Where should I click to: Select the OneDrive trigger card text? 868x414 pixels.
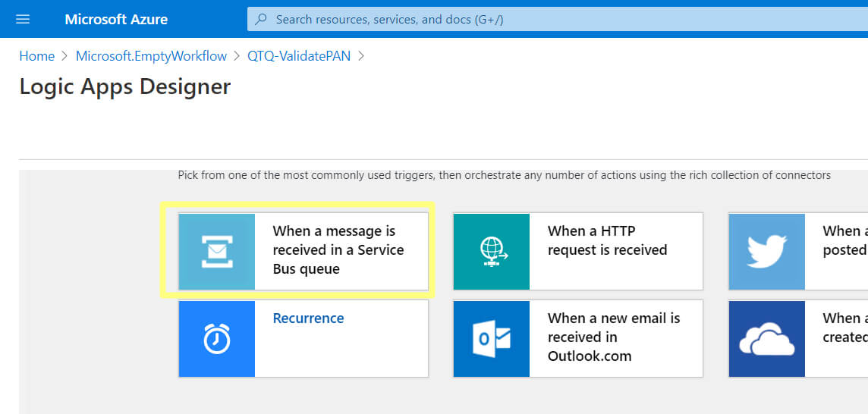click(844, 328)
